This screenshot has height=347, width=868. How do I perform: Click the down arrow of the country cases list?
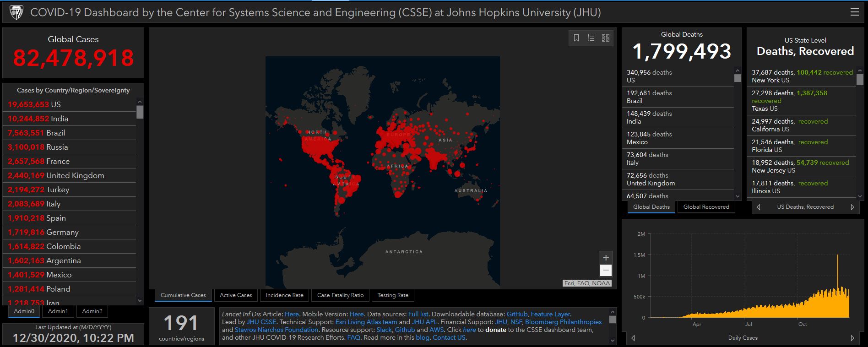click(140, 301)
